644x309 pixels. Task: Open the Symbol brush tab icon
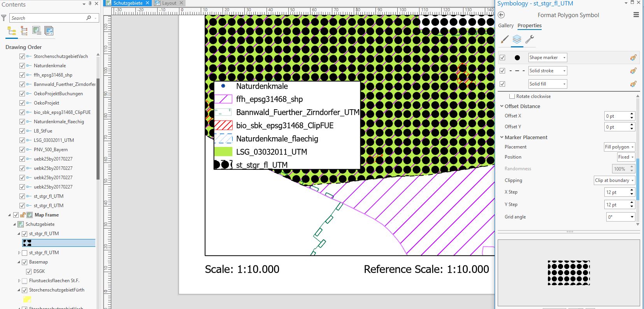coord(505,39)
